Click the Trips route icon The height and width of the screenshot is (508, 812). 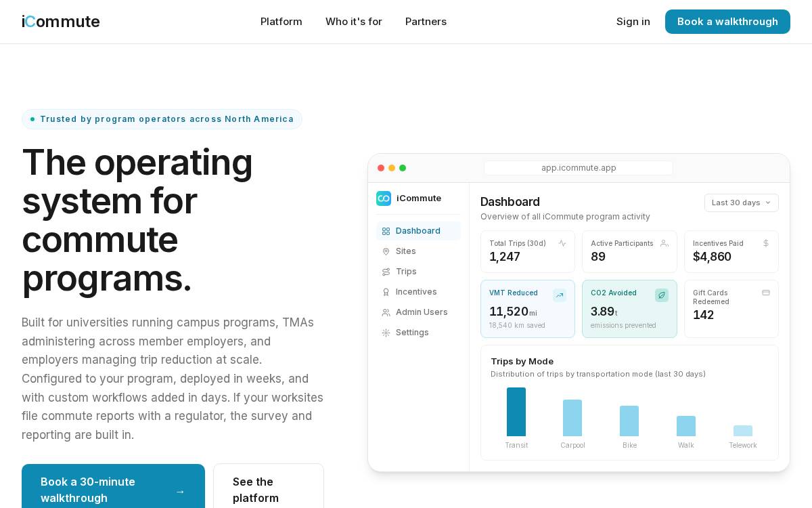click(386, 272)
